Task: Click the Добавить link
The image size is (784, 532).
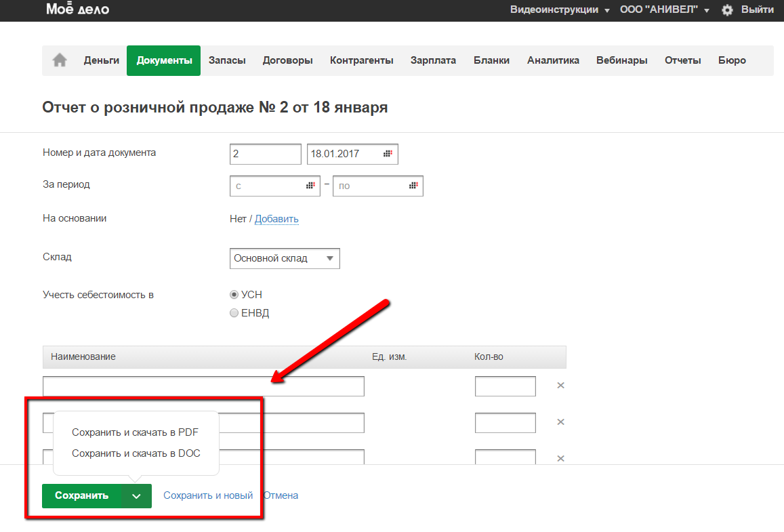Action: [276, 219]
